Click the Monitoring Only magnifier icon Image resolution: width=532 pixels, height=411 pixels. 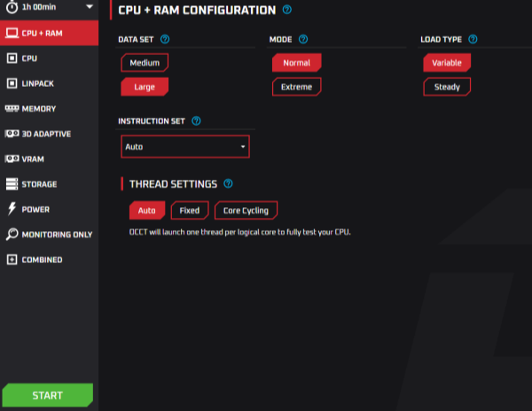[x=12, y=234]
